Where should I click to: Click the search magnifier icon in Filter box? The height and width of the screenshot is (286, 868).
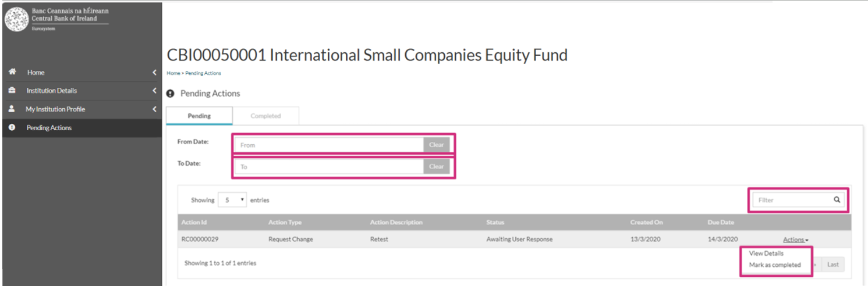(837, 200)
